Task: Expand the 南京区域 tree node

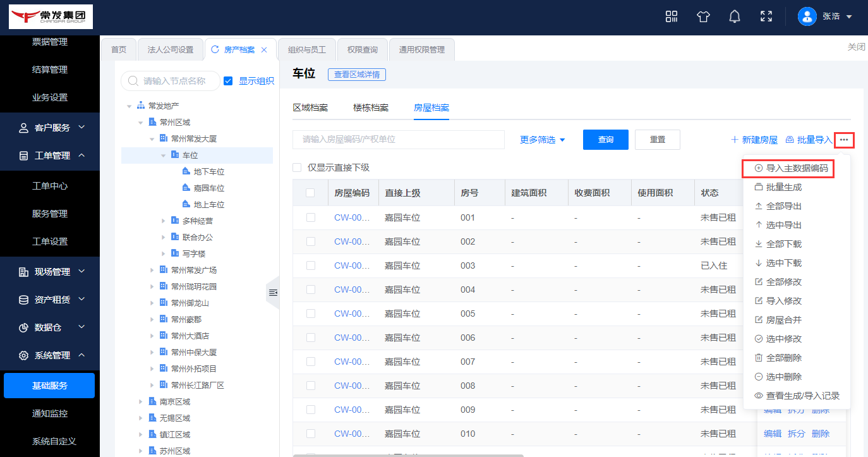Action: [x=141, y=402]
